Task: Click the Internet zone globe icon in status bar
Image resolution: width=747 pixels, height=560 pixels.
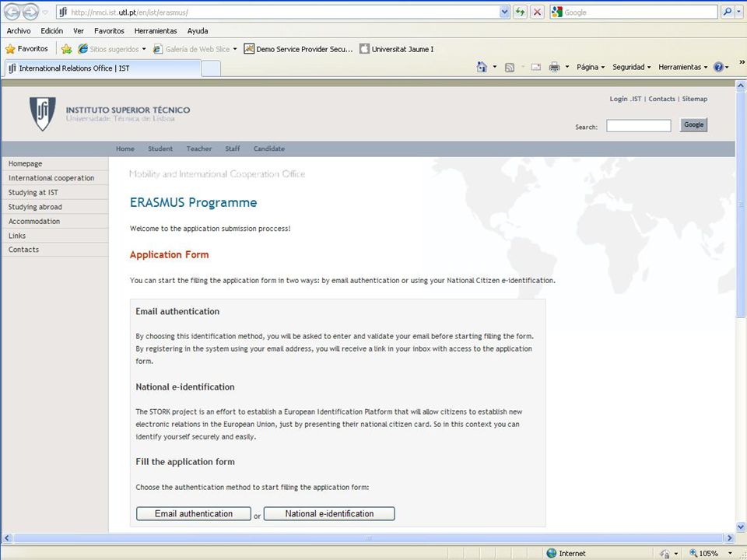Action: pos(551,553)
